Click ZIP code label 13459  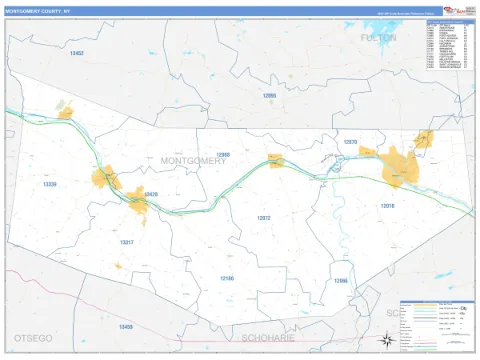tap(126, 327)
